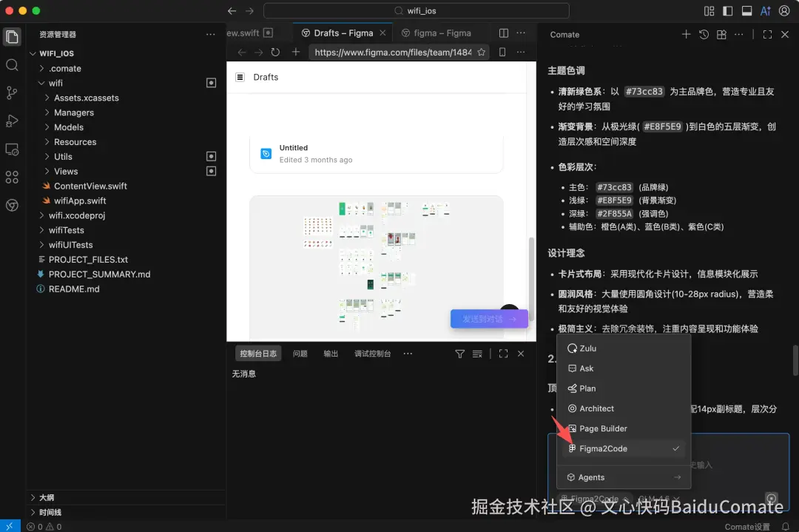Viewport: 799px width, 532px height.
Task: Click the remote window status bar button
Action: [x=10, y=526]
